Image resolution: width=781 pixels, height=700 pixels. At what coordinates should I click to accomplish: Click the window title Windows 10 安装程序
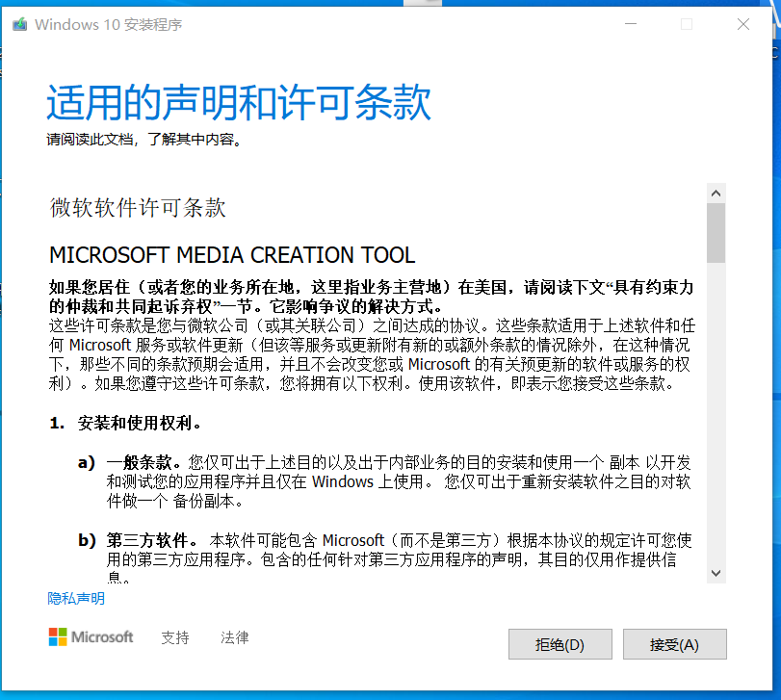[109, 24]
